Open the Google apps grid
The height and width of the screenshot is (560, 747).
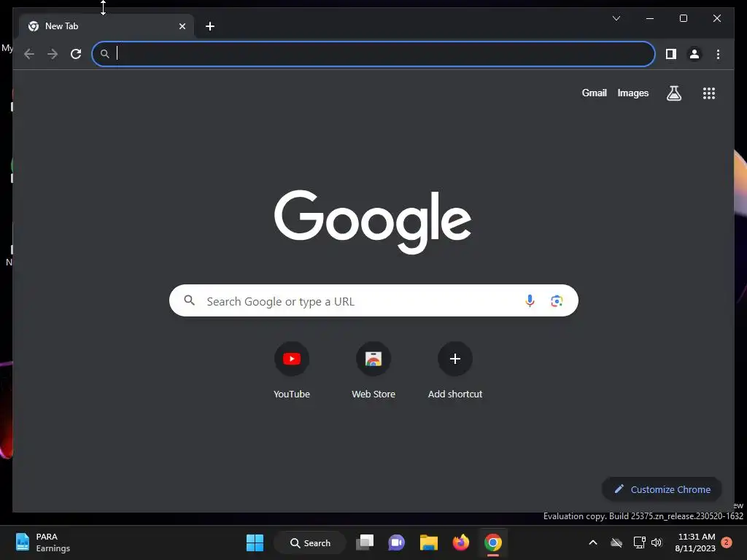(709, 93)
